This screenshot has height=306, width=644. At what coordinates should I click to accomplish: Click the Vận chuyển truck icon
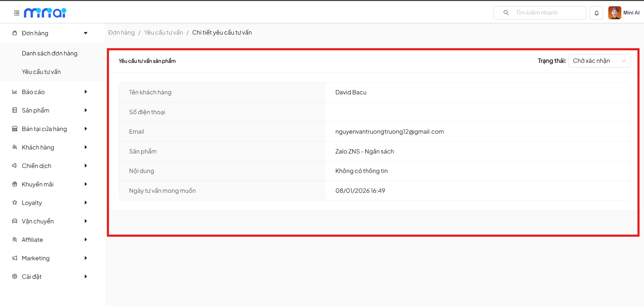(15, 221)
